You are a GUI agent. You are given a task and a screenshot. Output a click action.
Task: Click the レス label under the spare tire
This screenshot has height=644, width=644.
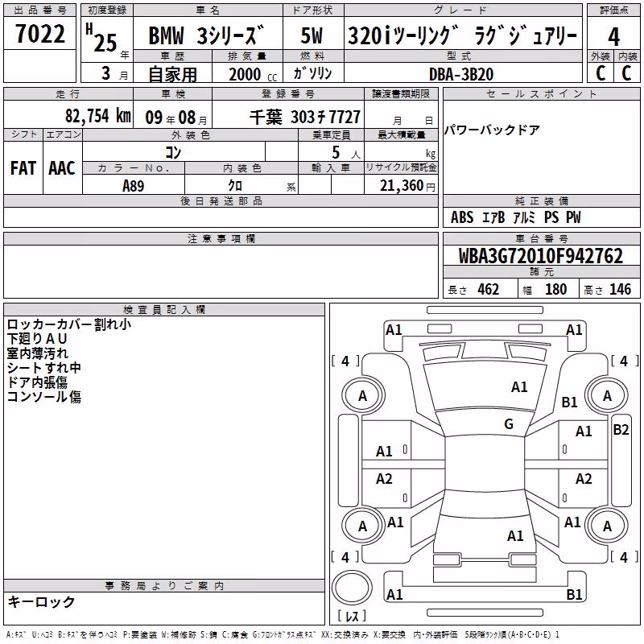tap(352, 616)
